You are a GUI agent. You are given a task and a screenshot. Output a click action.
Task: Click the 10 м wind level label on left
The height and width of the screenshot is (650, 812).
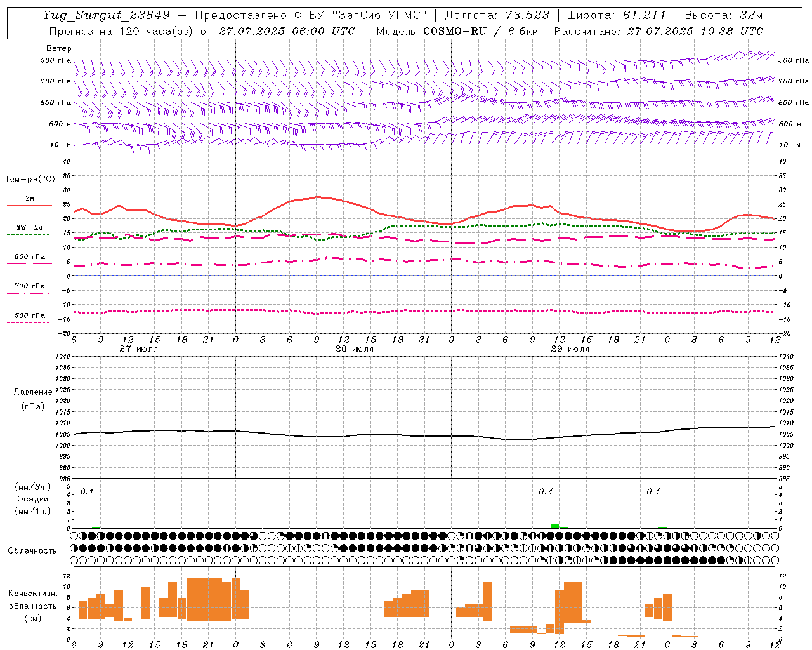click(x=61, y=145)
